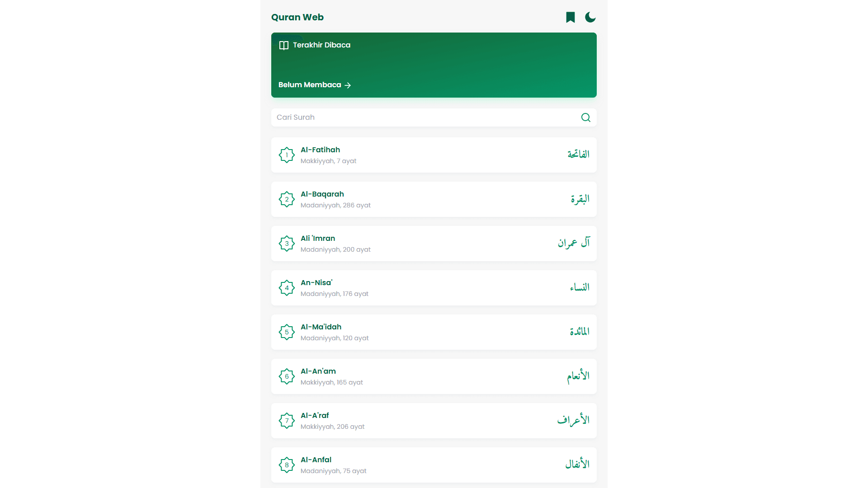Click the number 6 star badge
This screenshot has height=488, width=868.
click(287, 376)
